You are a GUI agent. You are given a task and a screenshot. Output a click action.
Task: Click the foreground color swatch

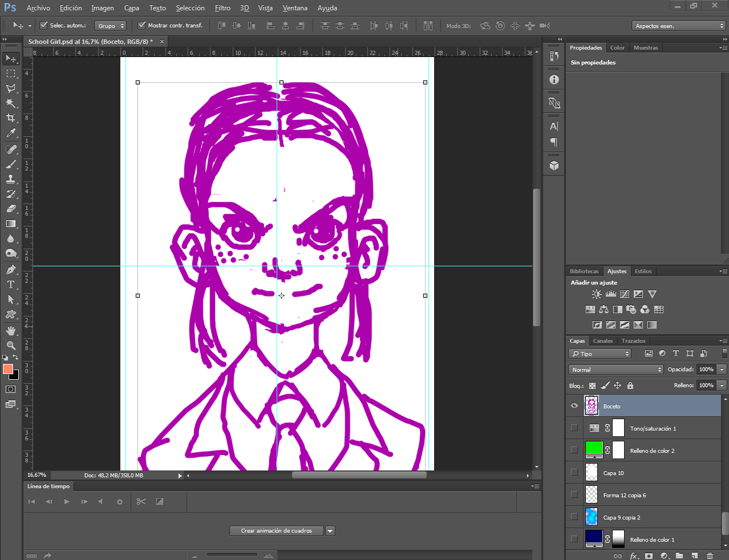pos(8,370)
